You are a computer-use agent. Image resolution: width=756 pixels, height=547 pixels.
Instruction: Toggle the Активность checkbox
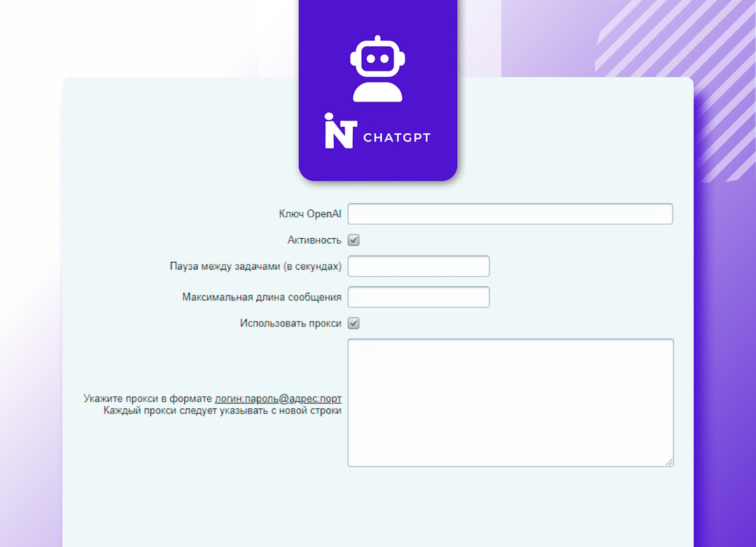tap(354, 240)
